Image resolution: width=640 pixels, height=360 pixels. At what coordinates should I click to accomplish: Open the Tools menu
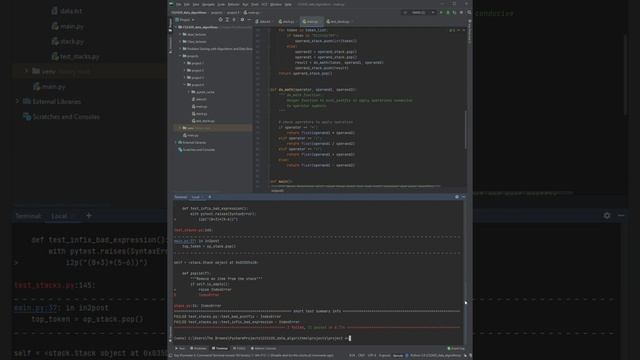pos(255,4)
